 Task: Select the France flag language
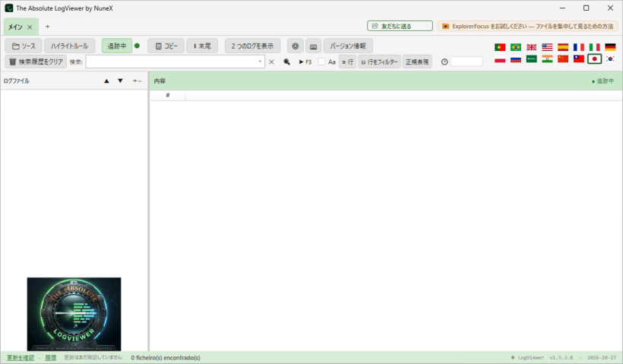579,47
